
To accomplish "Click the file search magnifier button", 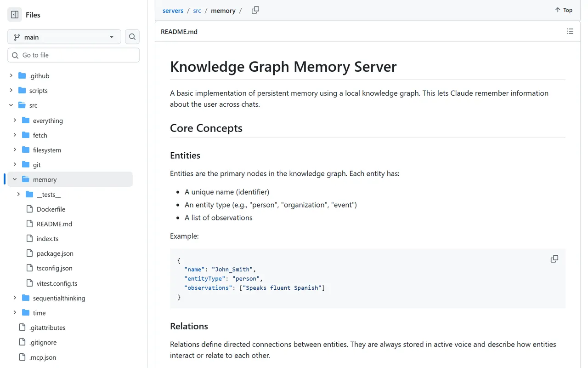I will 132,37.
